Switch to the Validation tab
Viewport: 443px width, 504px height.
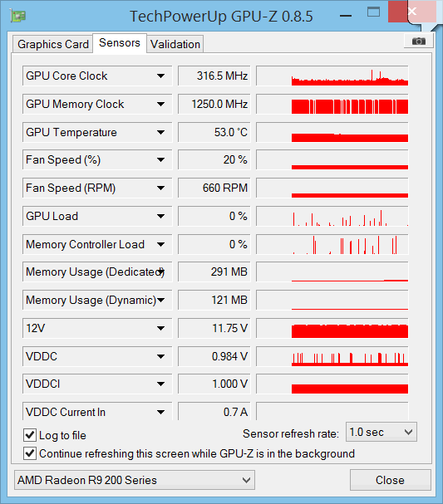175,44
